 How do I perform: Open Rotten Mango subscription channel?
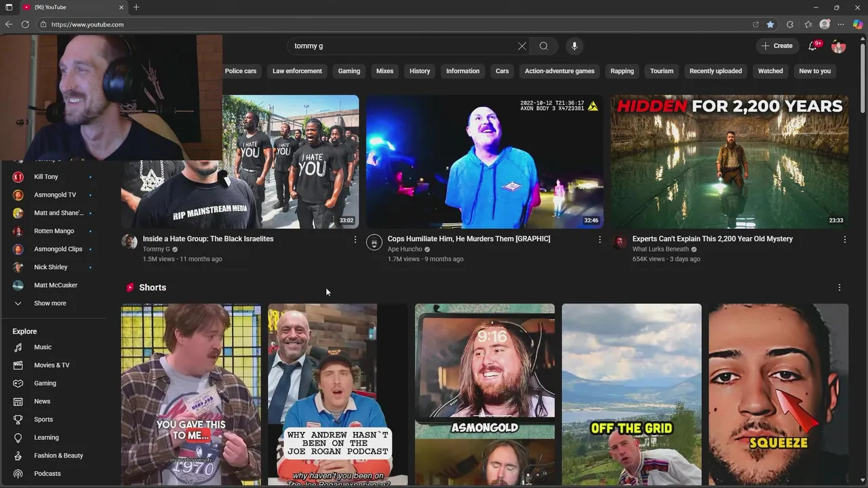[54, 231]
